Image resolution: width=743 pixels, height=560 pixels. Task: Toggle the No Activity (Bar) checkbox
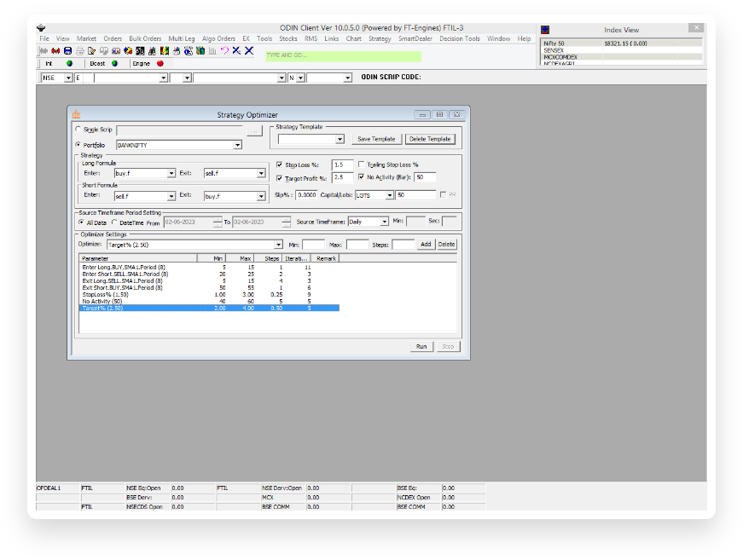point(361,176)
